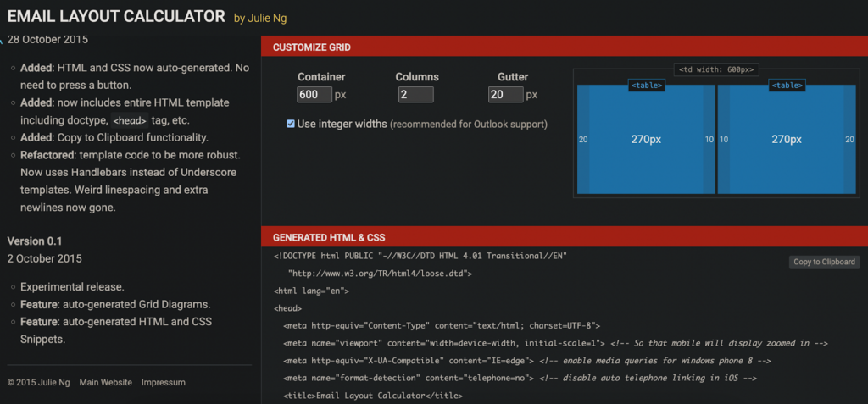Viewport: 868px width, 404px height.
Task: Open the Impressum footer link
Action: 164,383
